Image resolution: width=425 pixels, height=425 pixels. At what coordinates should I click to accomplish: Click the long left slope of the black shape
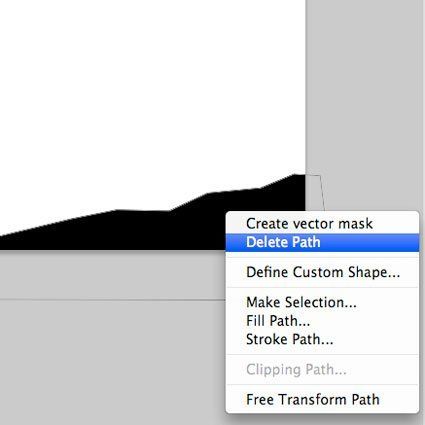58,224
